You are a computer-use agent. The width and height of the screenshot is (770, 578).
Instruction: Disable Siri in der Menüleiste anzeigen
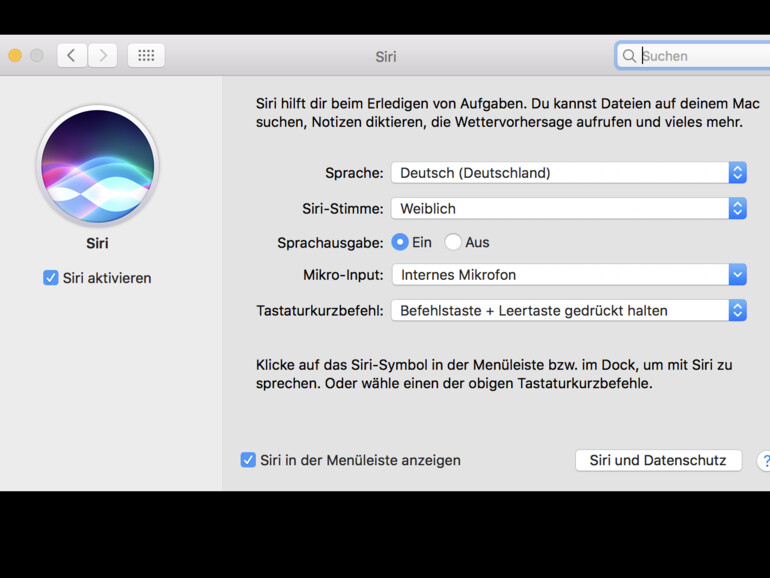pos(248,460)
